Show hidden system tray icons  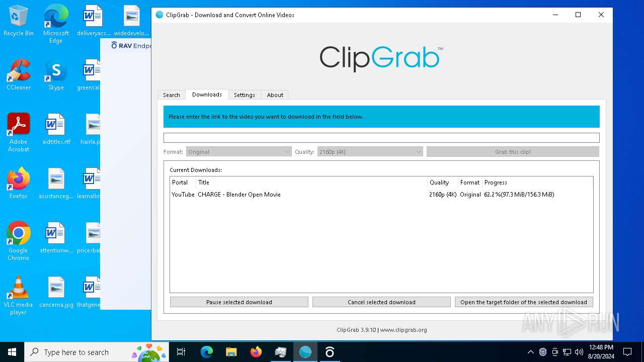click(x=530, y=352)
